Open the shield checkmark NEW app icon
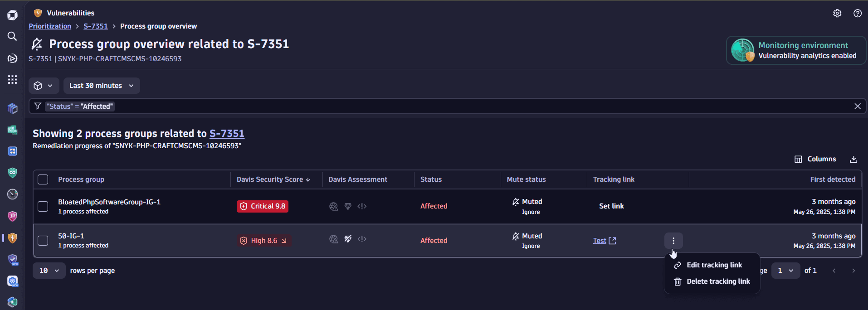The width and height of the screenshot is (868, 310). pyautogui.click(x=12, y=260)
